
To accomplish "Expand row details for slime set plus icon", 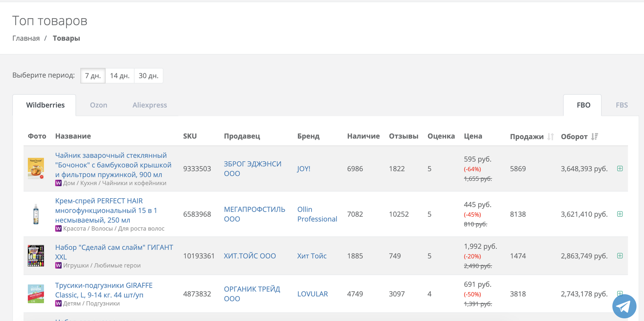I will pos(620,256).
